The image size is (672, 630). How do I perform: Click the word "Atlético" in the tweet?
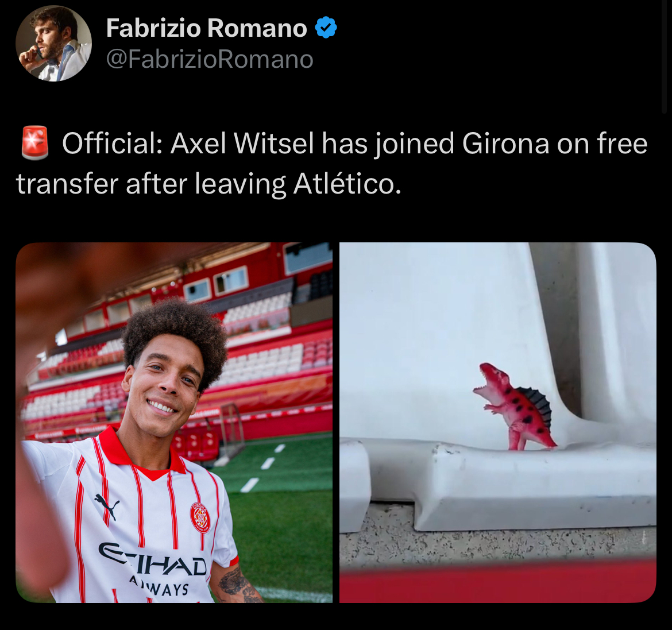pyautogui.click(x=347, y=184)
